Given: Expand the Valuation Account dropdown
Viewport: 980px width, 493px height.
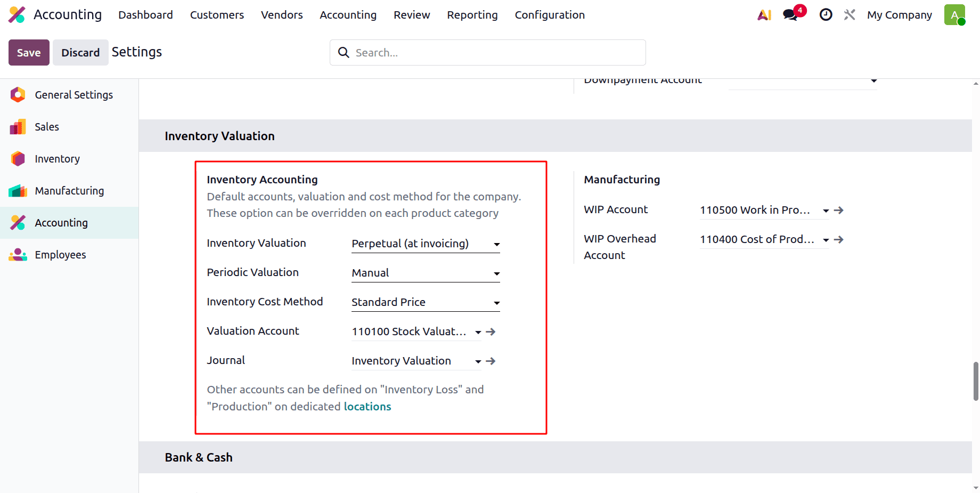Looking at the screenshot, I should (478, 332).
